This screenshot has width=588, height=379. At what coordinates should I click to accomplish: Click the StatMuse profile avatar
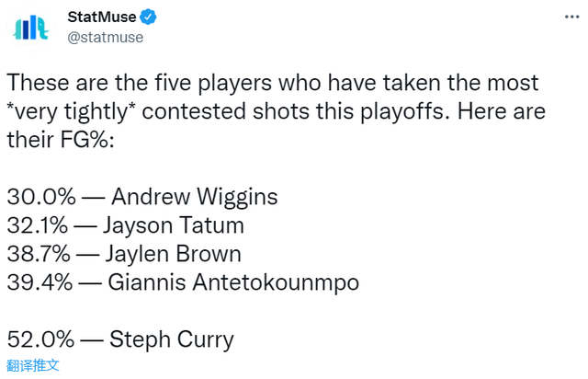click(31, 29)
